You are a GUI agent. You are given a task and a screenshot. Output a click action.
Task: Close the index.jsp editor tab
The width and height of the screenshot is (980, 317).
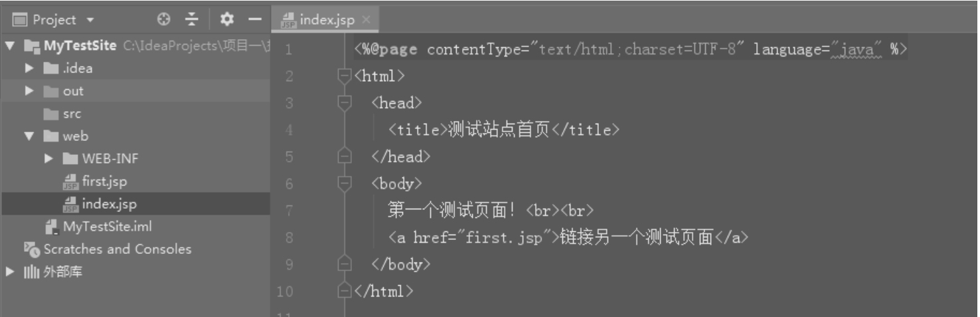coord(366,20)
